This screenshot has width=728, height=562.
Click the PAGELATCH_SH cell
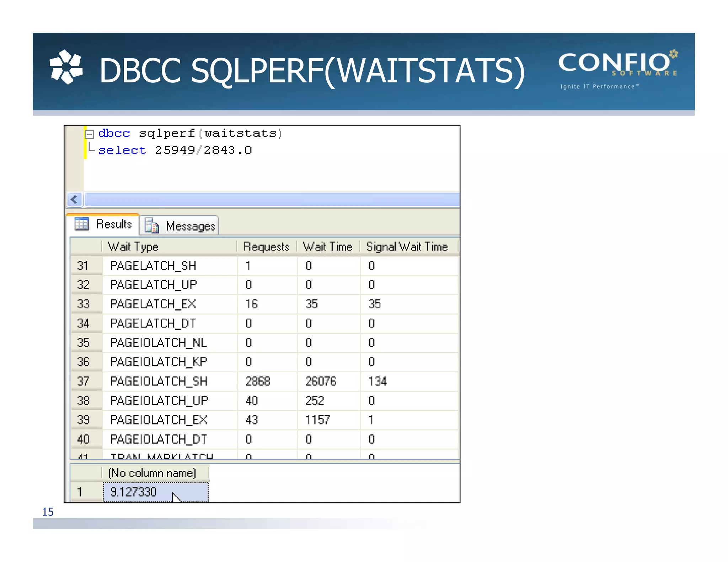click(x=170, y=266)
